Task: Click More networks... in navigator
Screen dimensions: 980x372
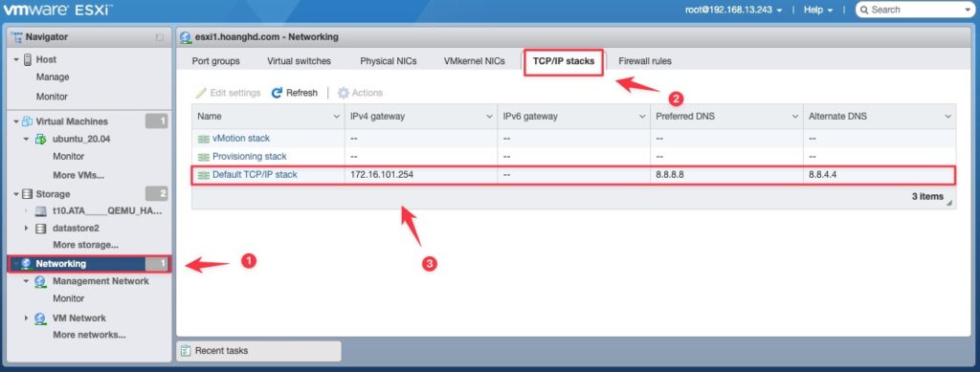Action: click(89, 335)
